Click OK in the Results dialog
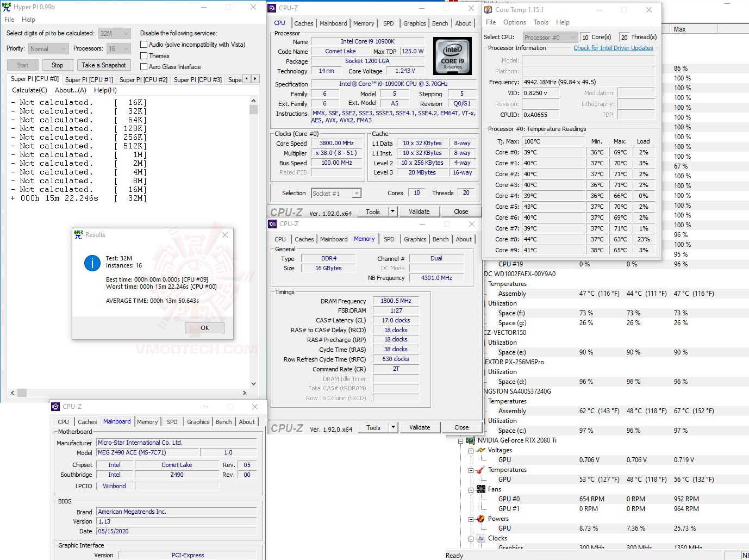Image resolution: width=749 pixels, height=560 pixels. point(204,328)
